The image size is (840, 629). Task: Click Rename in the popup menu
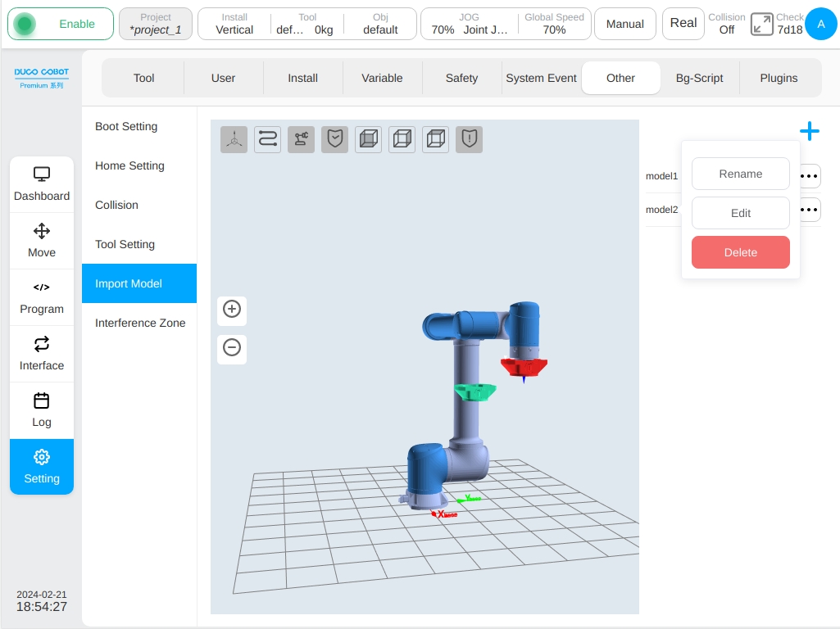point(740,174)
